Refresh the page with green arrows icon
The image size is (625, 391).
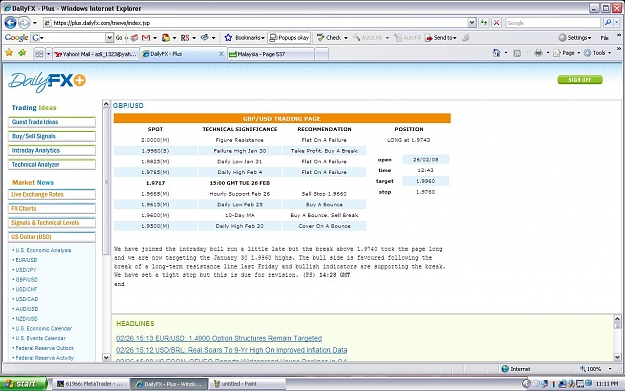(484, 23)
